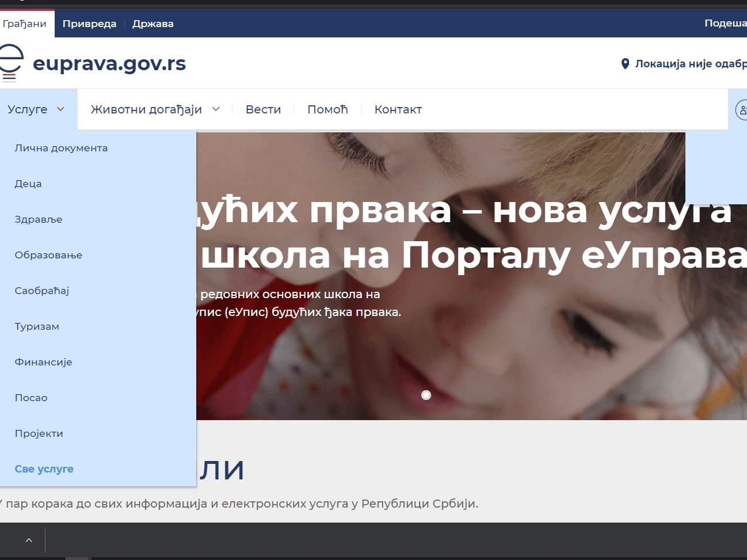Click the carousel slide indicator dot
The image size is (747, 560).
[x=426, y=395]
